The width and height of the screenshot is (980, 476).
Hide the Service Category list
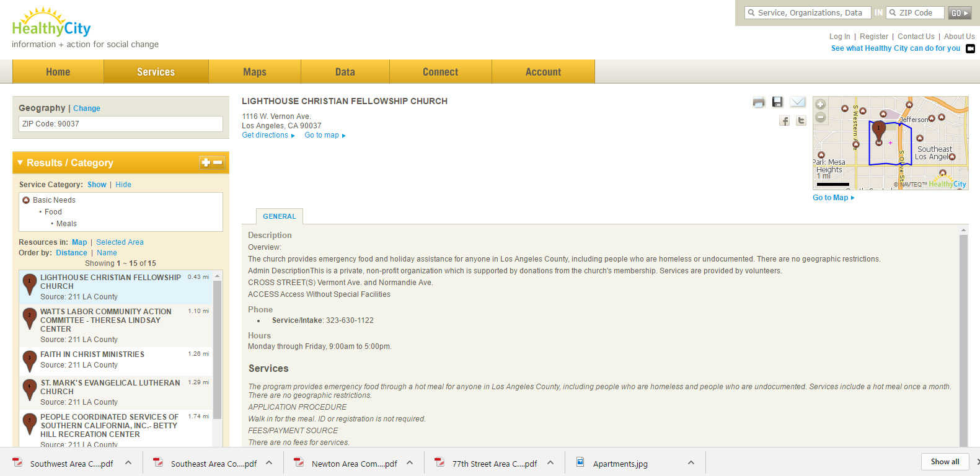click(x=123, y=185)
